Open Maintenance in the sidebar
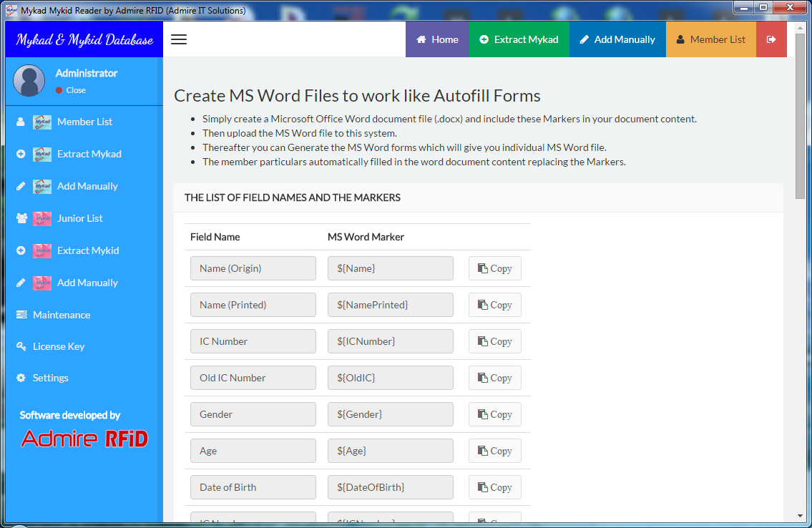 (62, 315)
